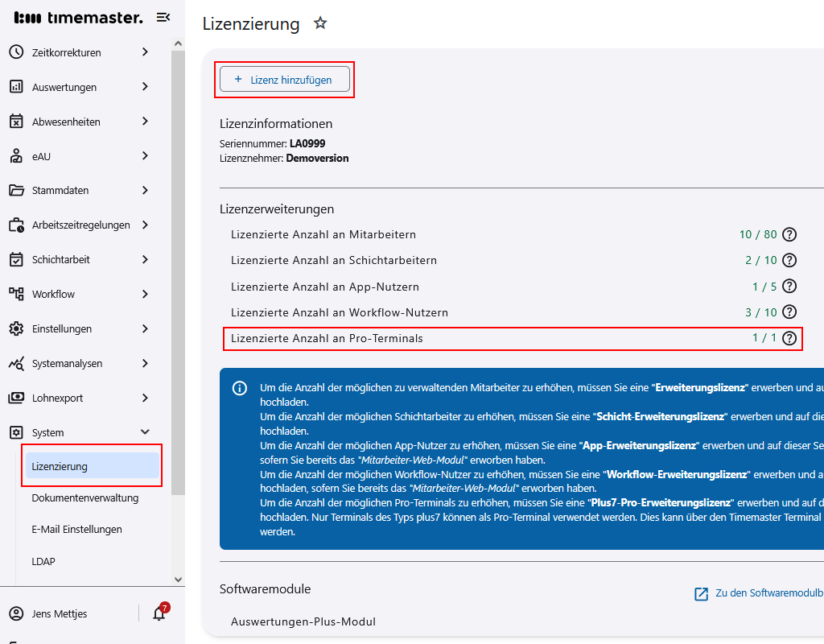Toggle the favorite star next to Lizenzierung
The image size is (824, 644).
coord(319,23)
